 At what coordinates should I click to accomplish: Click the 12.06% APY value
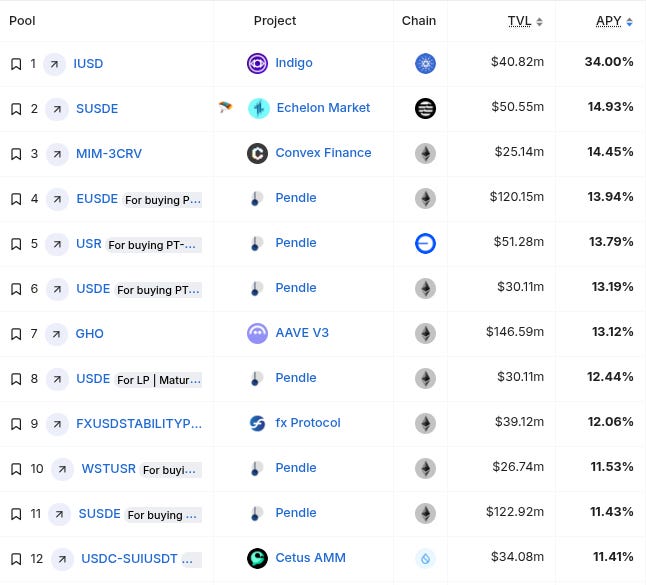coord(611,422)
